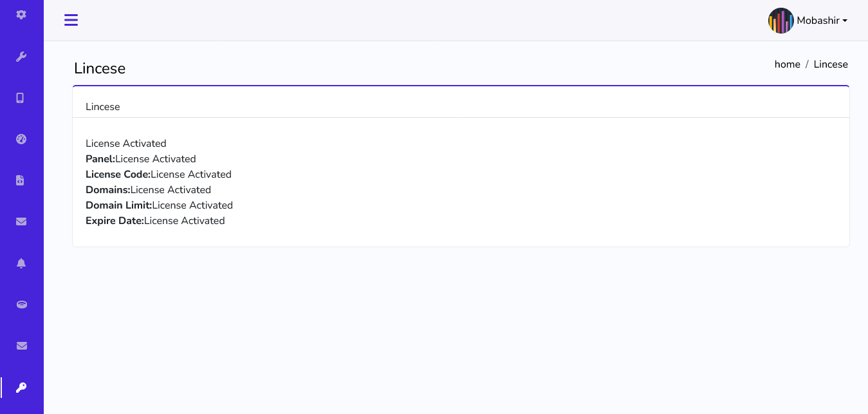
Task: Click the envelope icon above the bell
Action: click(x=21, y=221)
